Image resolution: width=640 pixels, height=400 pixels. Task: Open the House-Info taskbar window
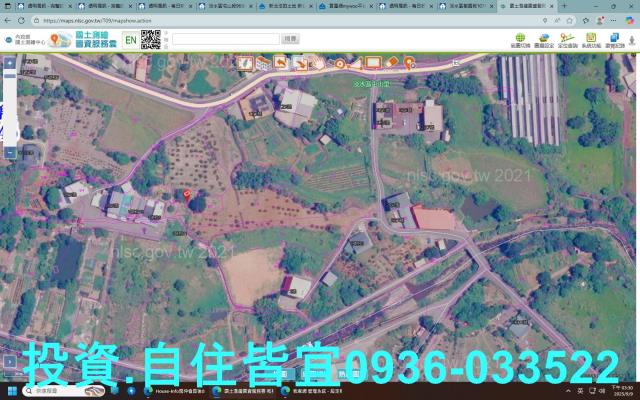pyautogui.click(x=176, y=391)
